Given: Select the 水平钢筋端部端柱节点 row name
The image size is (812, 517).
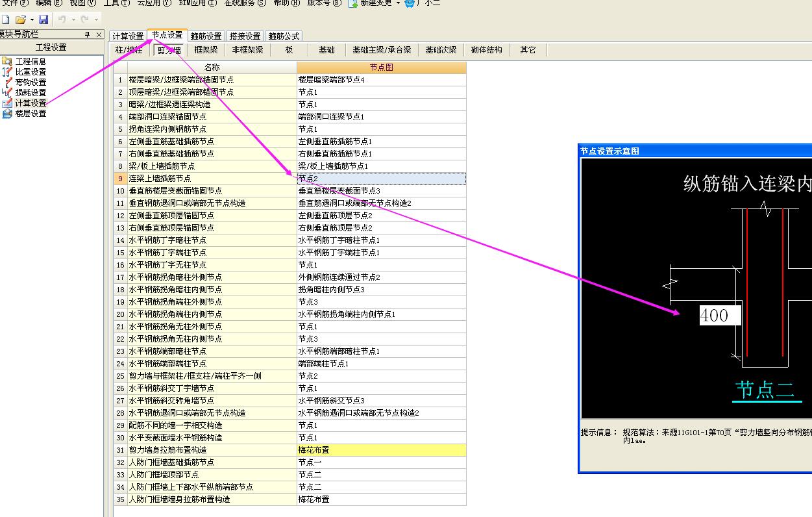Looking at the screenshot, I should click(x=212, y=364).
